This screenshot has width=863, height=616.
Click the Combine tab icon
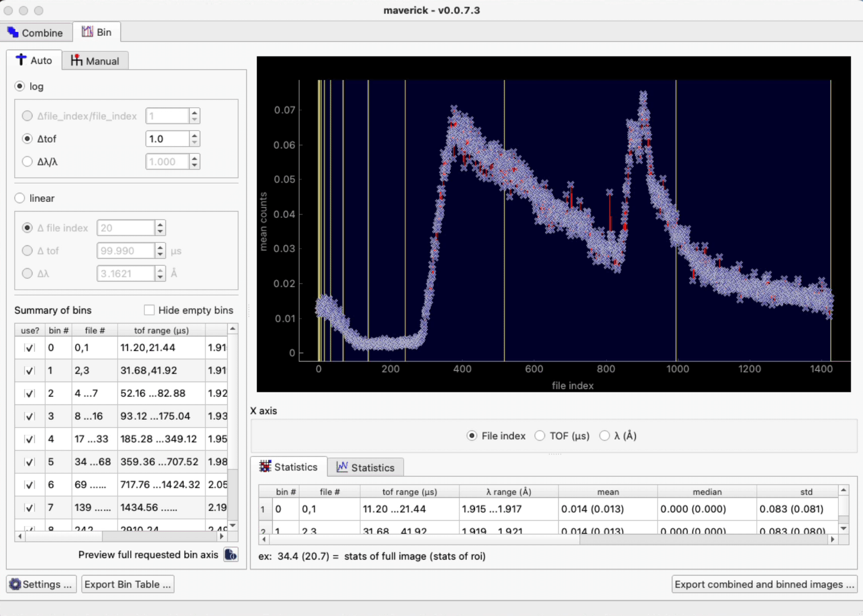tap(13, 33)
